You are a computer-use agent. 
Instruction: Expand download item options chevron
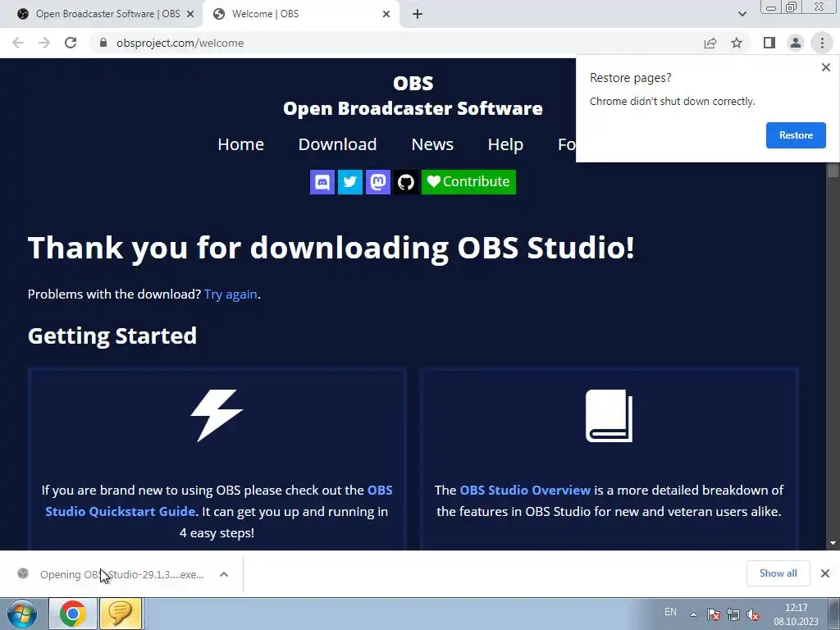click(x=224, y=574)
